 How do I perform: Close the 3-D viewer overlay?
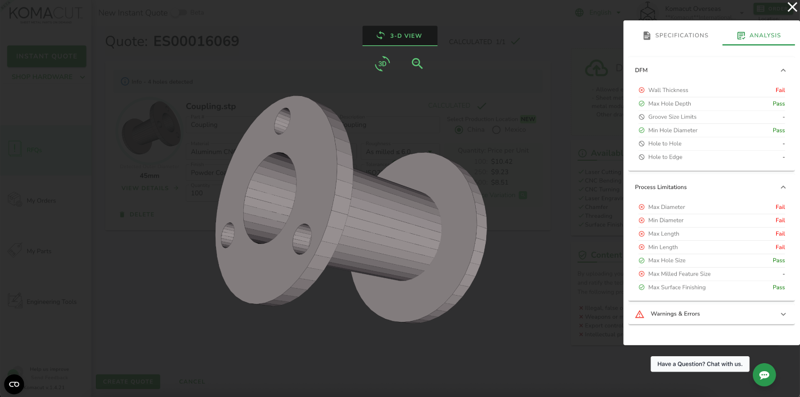point(792,7)
